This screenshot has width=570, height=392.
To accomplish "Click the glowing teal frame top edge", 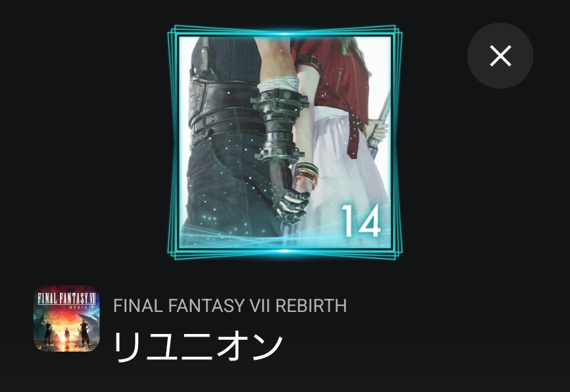I will (x=285, y=31).
